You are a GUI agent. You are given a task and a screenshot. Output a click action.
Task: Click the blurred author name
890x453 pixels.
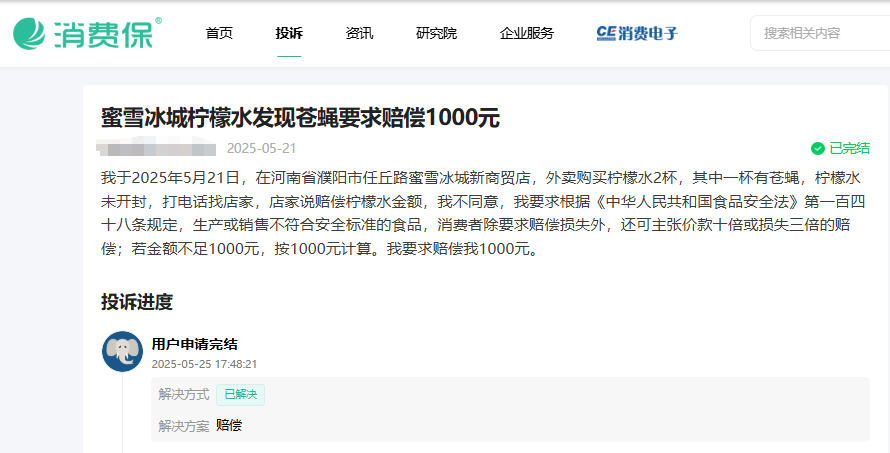point(156,149)
